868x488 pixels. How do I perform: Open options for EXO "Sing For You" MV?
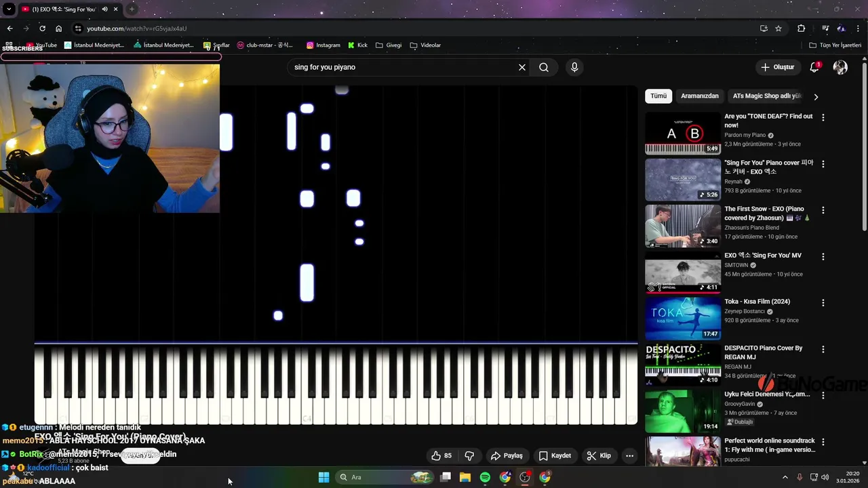823,257
